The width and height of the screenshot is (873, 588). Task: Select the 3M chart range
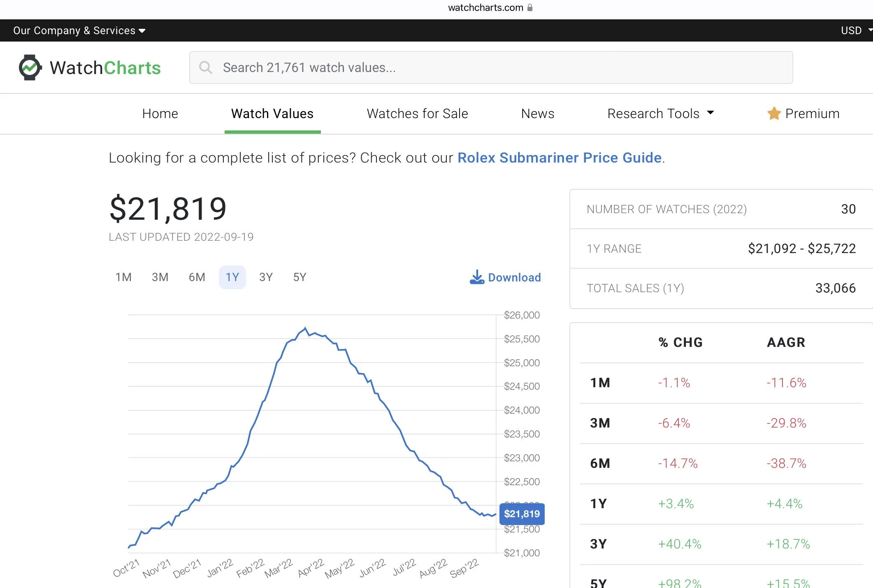point(160,277)
